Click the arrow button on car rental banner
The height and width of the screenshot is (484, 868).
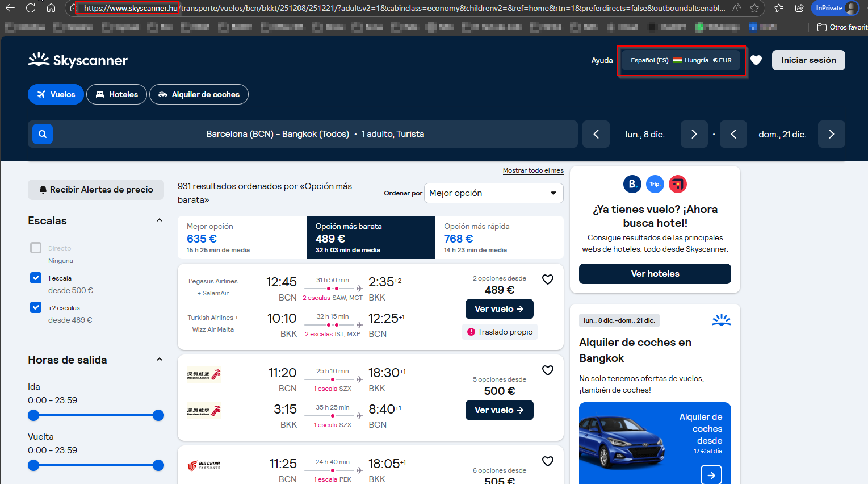(x=711, y=474)
